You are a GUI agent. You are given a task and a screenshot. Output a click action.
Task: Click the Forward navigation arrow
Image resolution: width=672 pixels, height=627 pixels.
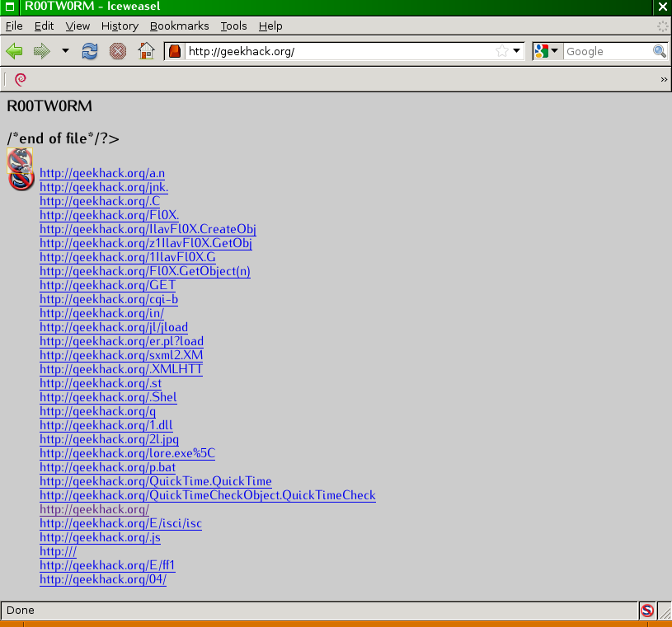pyautogui.click(x=40, y=51)
